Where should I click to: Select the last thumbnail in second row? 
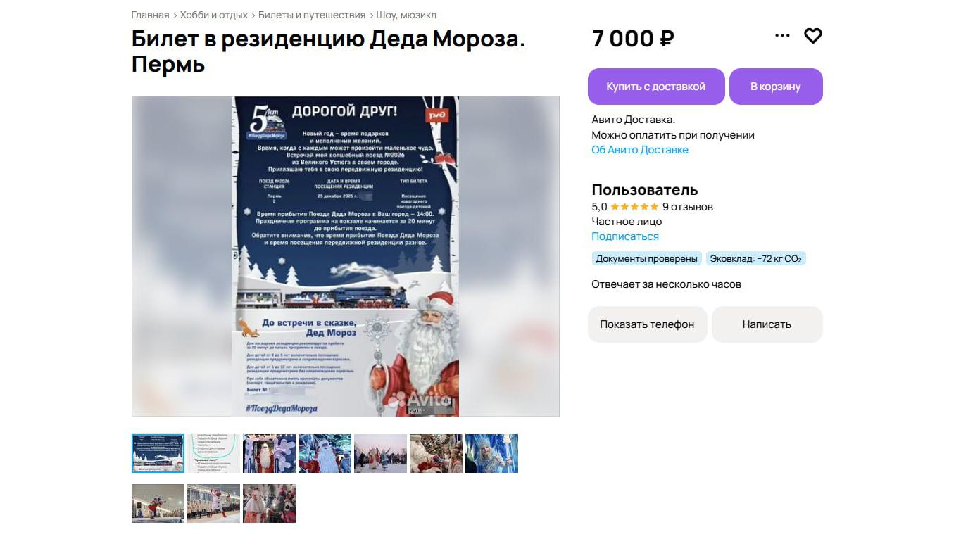click(x=269, y=503)
